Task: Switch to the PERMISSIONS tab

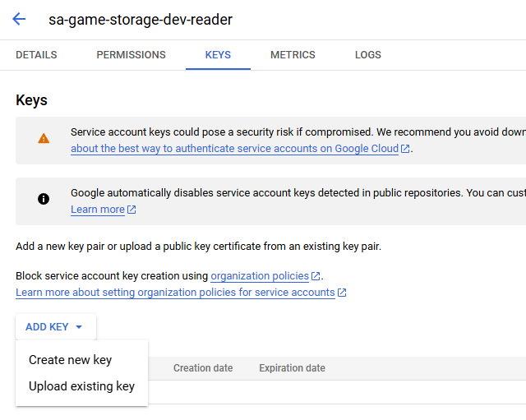Action: pos(131,55)
